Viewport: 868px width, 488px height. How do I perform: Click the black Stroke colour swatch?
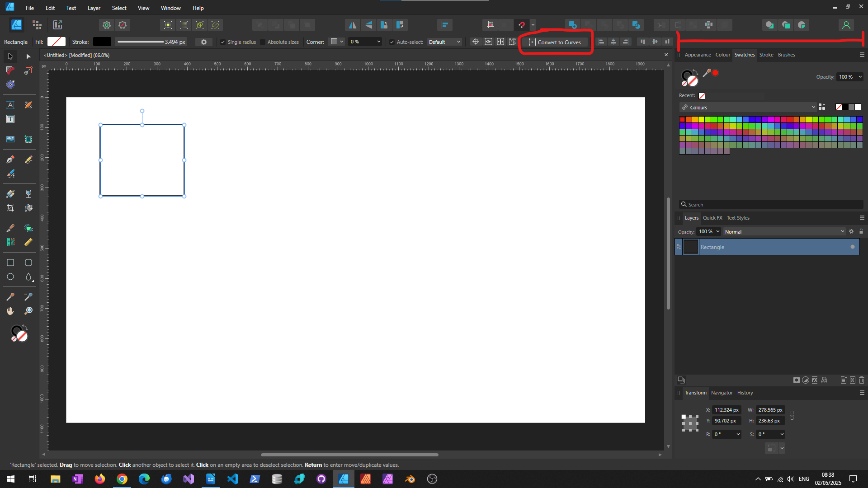click(102, 42)
